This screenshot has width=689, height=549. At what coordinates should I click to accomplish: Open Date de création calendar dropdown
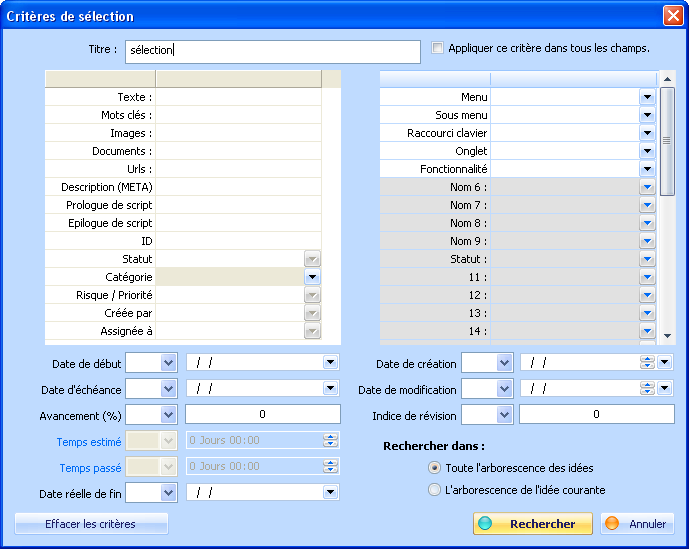tap(665, 363)
